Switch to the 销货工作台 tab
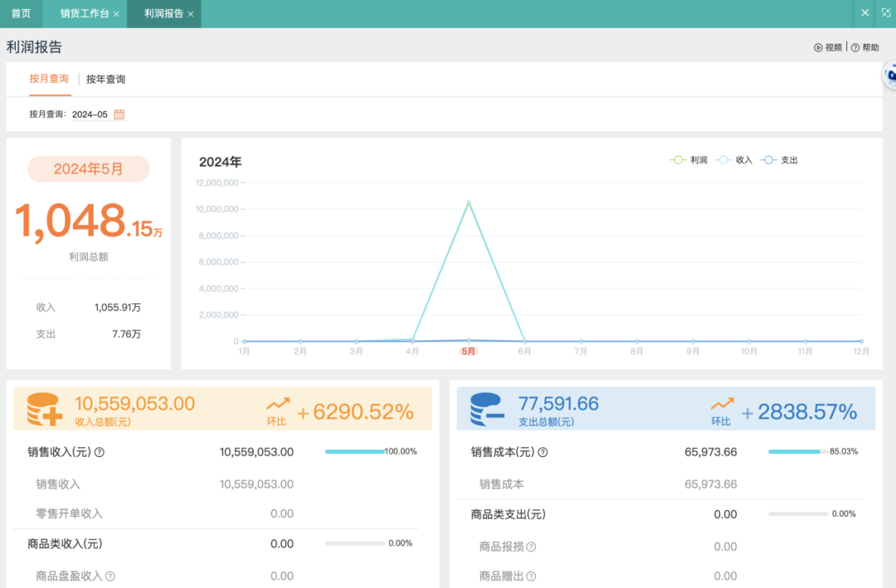 84,14
